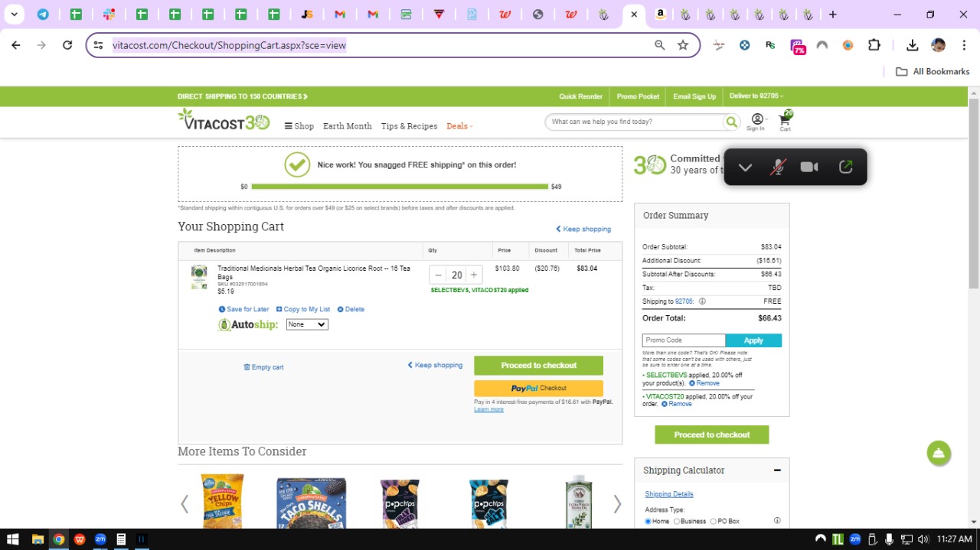Open PayPal Learn more link
Viewport: 980px width, 550px height.
488,409
